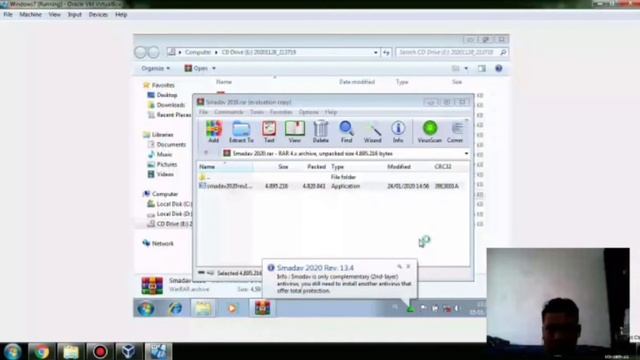Click the Add icon in WinRAR toolbar
The image size is (640, 360).
tap(213, 131)
